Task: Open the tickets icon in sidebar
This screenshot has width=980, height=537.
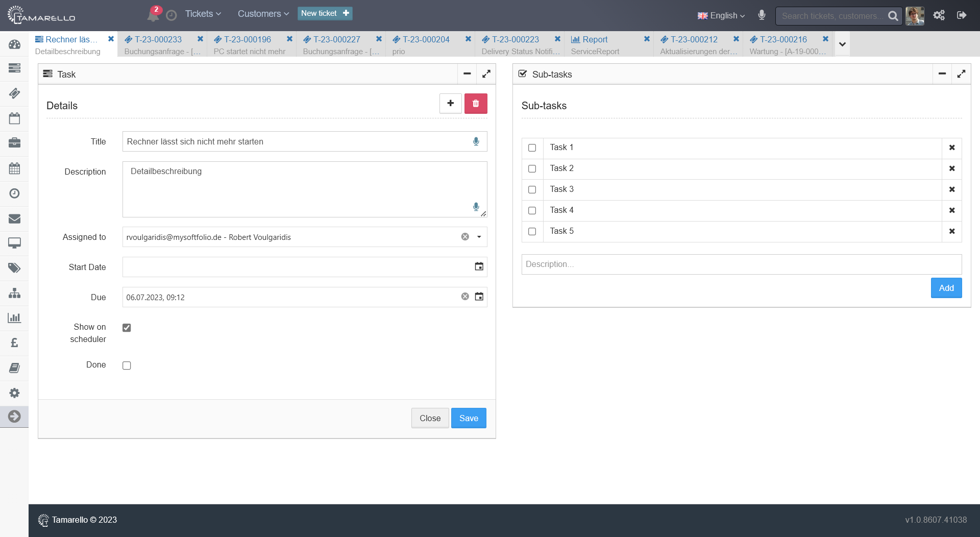Action: click(14, 93)
